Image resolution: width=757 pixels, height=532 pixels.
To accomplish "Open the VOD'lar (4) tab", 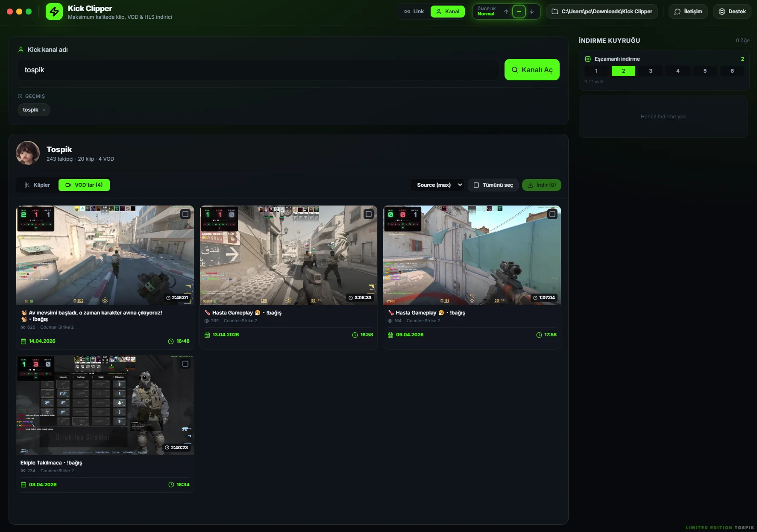I will point(84,185).
